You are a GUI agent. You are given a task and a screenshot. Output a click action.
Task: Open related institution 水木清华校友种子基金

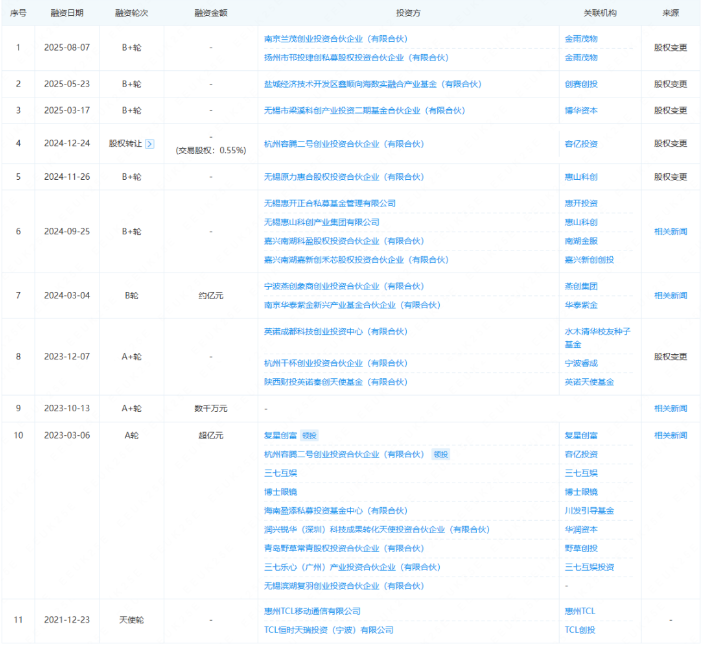pos(597,338)
